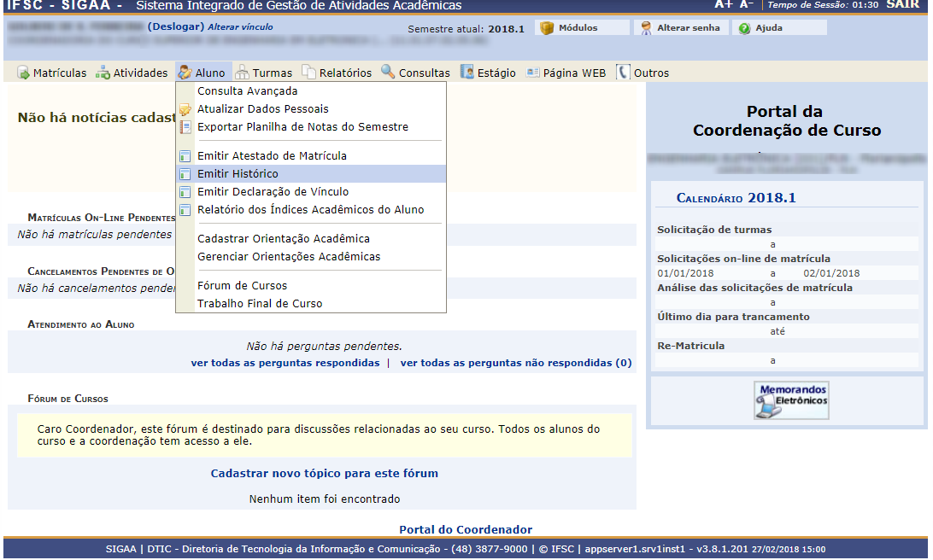Open the Módulos button

(583, 28)
